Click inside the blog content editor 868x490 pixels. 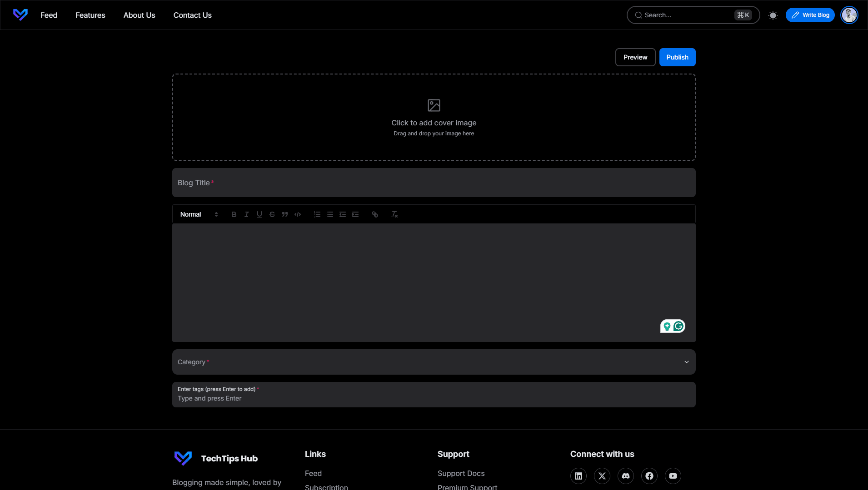tap(434, 282)
